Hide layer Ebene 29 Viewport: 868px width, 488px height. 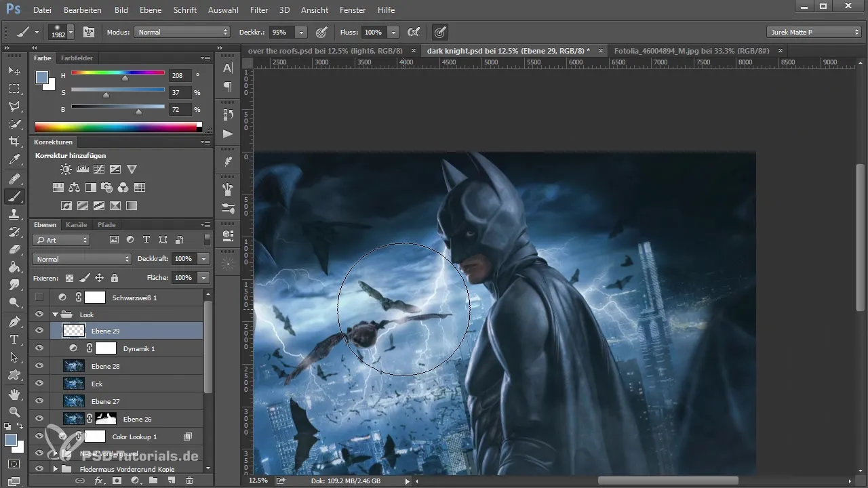[x=39, y=331]
